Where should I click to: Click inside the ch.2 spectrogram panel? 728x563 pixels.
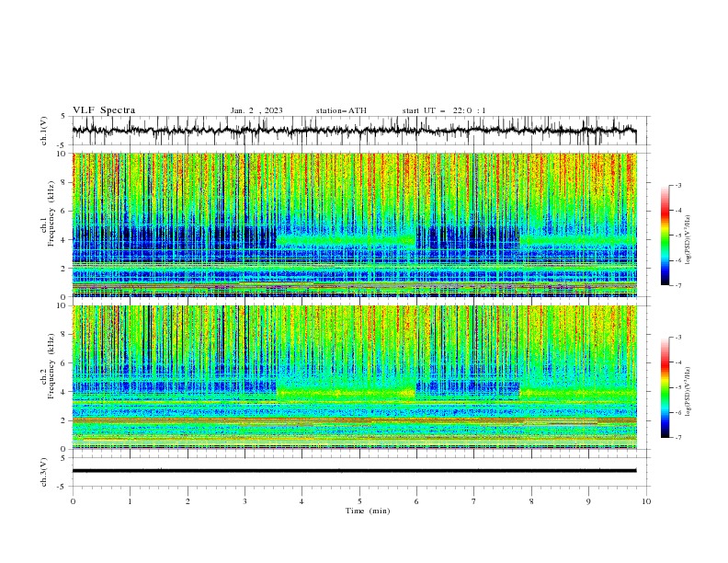354,377
